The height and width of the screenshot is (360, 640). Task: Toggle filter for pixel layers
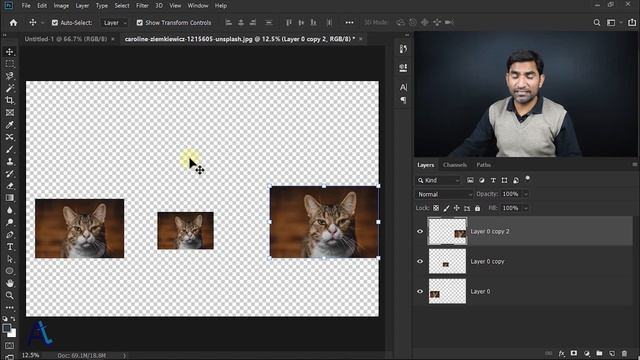470,180
